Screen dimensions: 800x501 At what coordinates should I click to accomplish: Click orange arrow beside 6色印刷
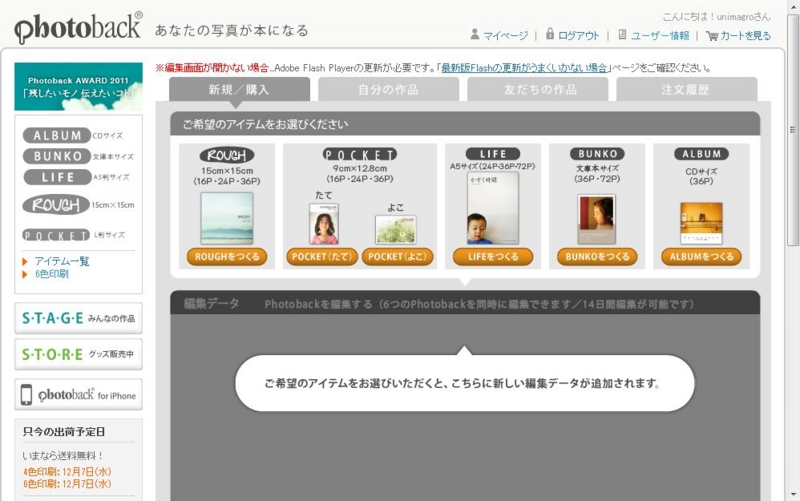click(24, 274)
